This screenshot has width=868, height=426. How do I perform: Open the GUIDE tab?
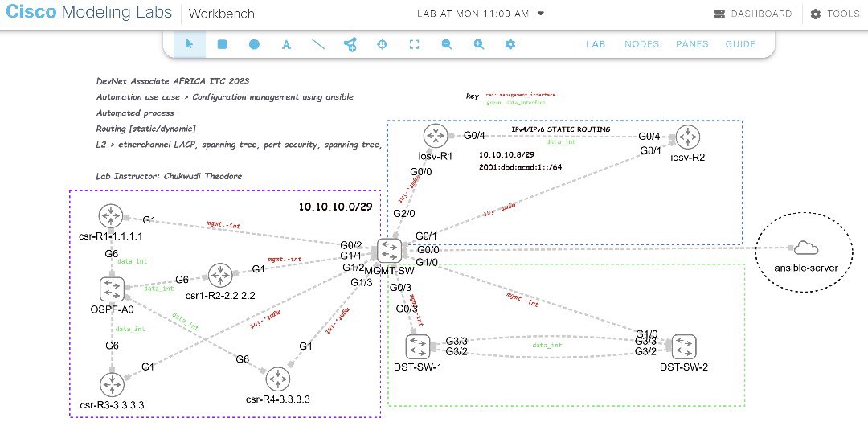point(741,44)
